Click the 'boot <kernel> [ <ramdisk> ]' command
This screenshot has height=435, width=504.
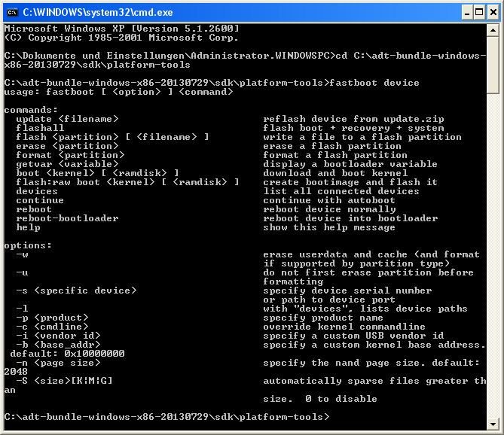[x=97, y=173]
